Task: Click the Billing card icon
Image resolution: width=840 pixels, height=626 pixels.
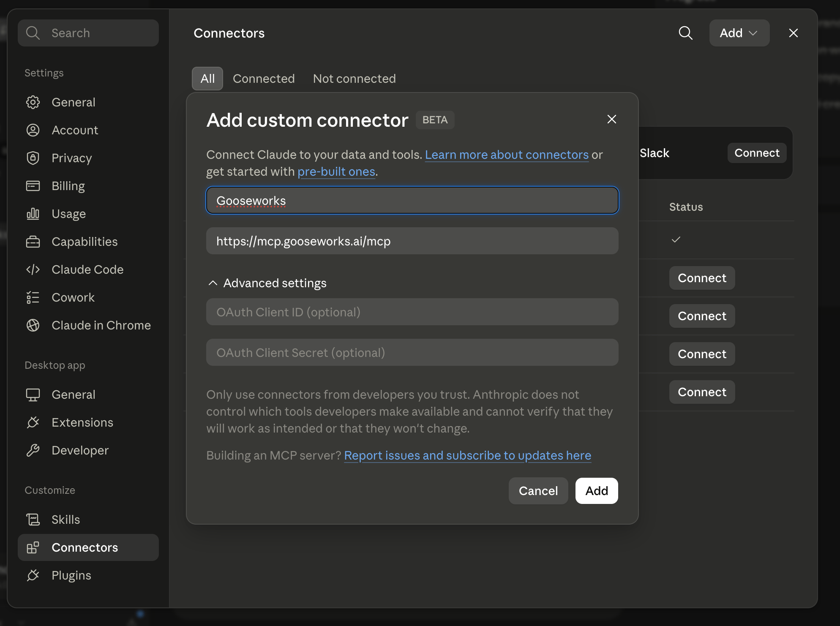Action: [x=33, y=186]
